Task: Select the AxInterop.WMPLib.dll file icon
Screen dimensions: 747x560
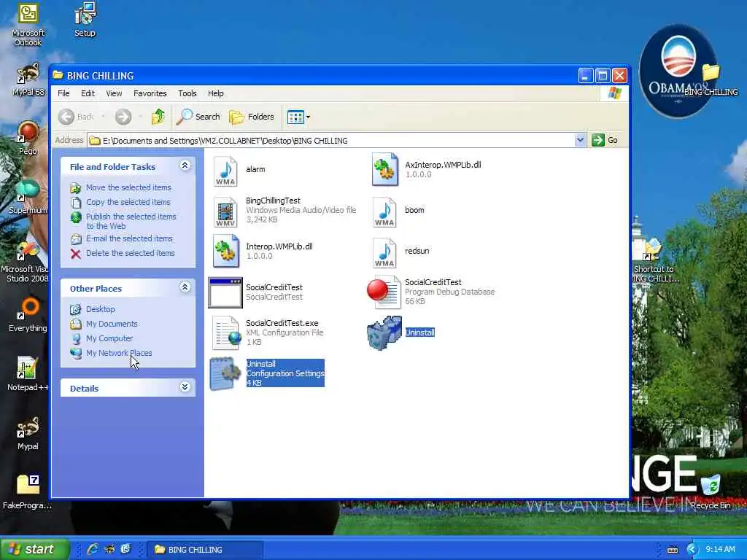Action: pyautogui.click(x=385, y=169)
